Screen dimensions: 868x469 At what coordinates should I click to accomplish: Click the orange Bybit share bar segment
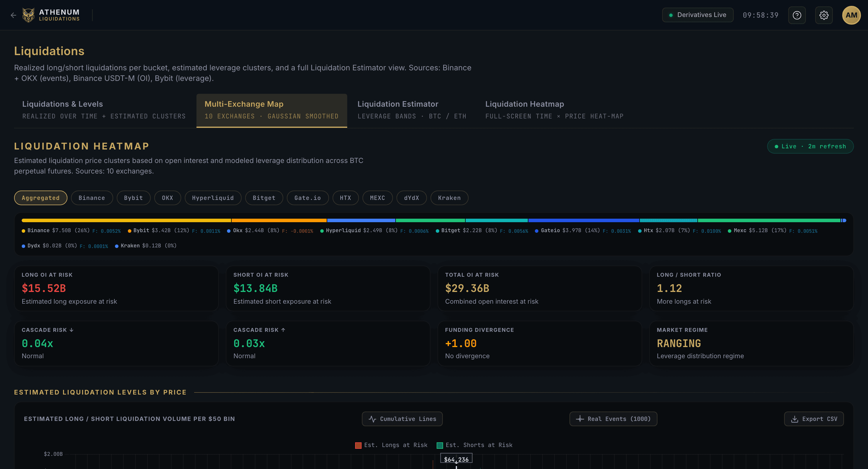279,220
